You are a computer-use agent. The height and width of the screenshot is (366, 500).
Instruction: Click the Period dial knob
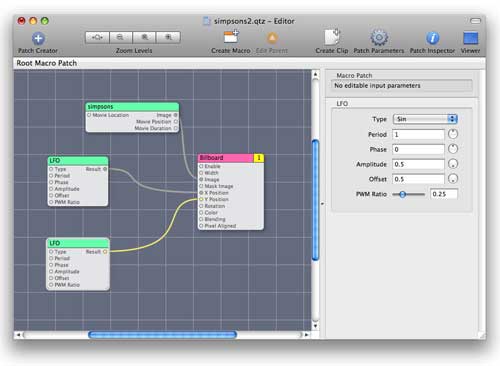[x=453, y=134]
